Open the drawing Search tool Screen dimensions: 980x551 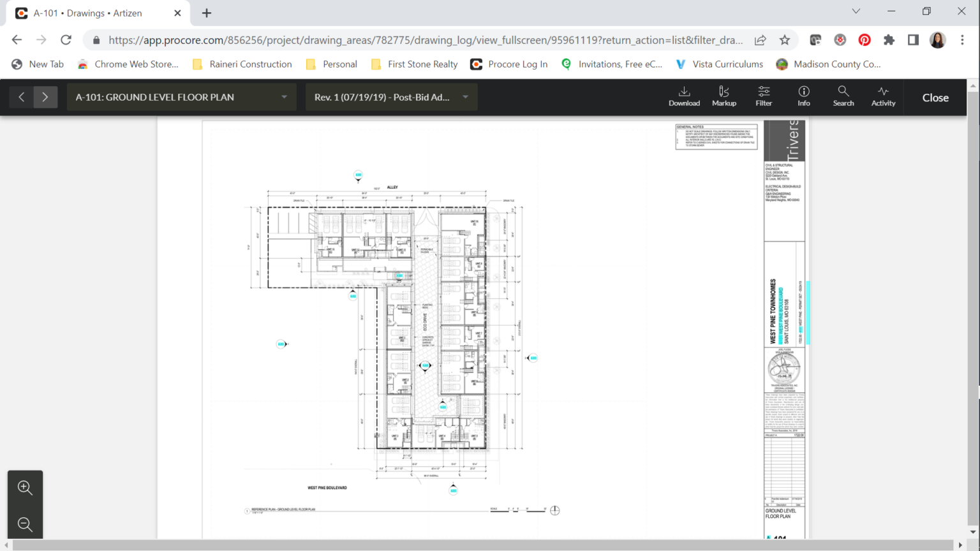[x=843, y=97]
